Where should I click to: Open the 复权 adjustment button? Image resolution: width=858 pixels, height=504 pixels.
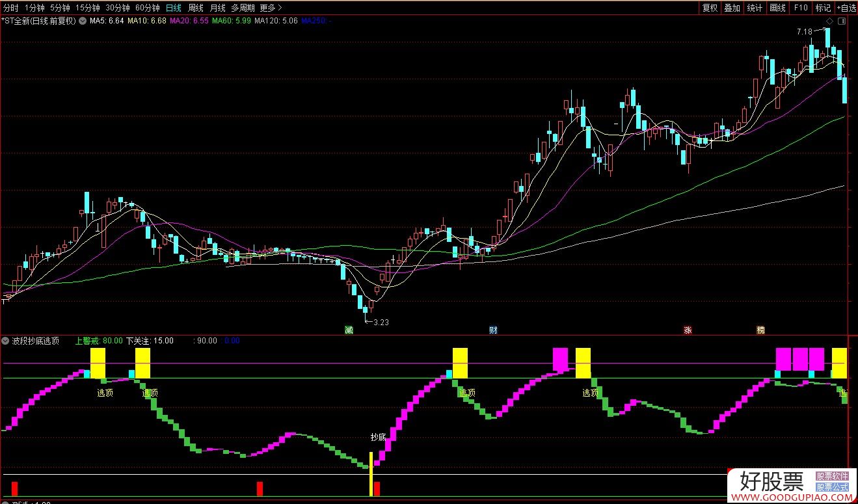click(710, 8)
